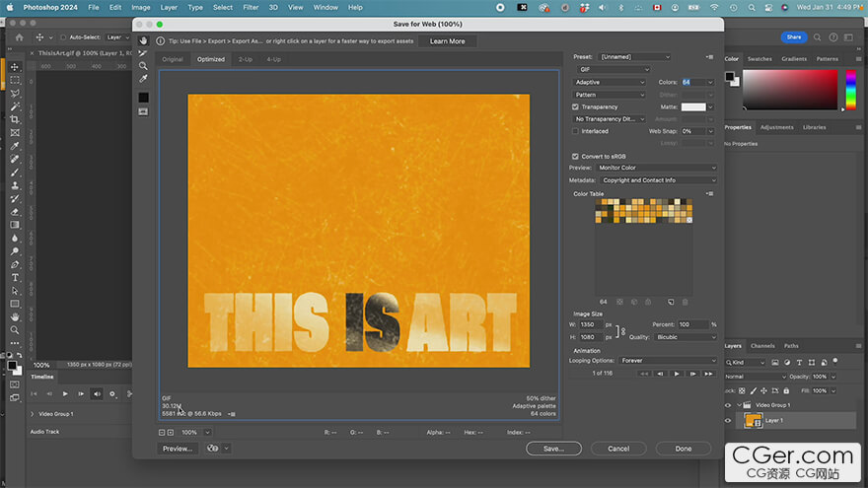Click the Matte color swatch
This screenshot has width=868, height=488.
click(x=693, y=106)
